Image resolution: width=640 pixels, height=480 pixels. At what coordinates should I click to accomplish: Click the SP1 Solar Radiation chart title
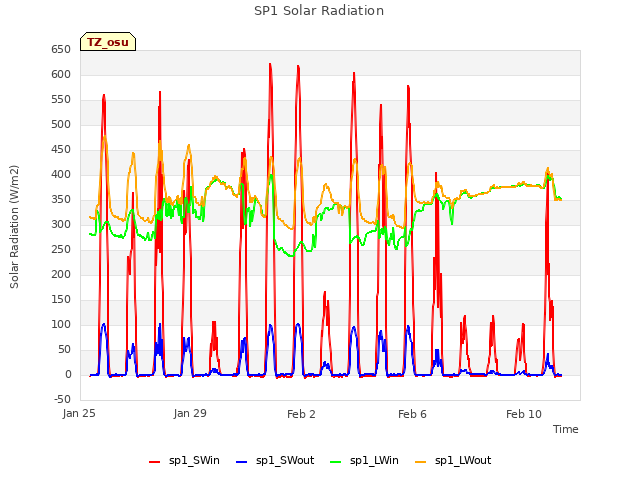pyautogui.click(x=319, y=11)
